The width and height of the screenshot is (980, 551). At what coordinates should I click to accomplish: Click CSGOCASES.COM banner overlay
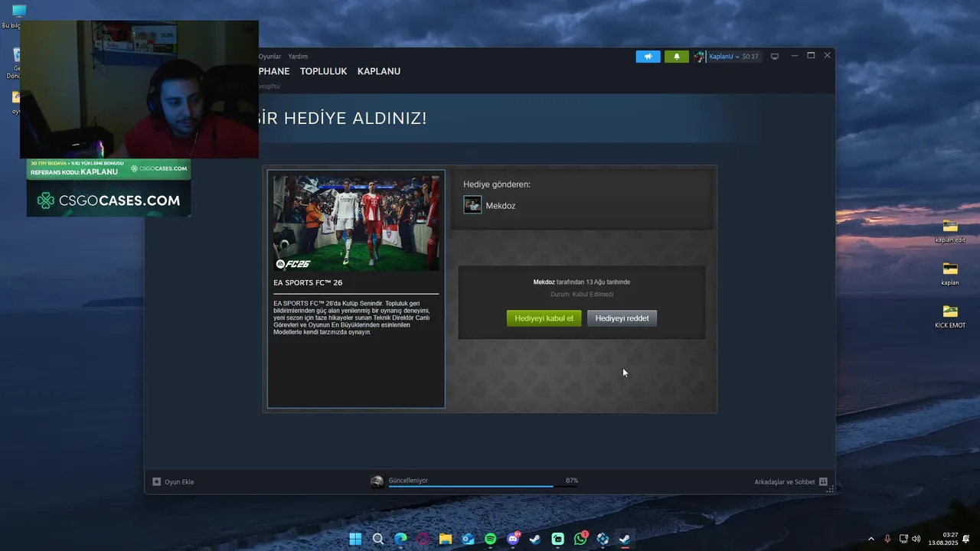(109, 201)
